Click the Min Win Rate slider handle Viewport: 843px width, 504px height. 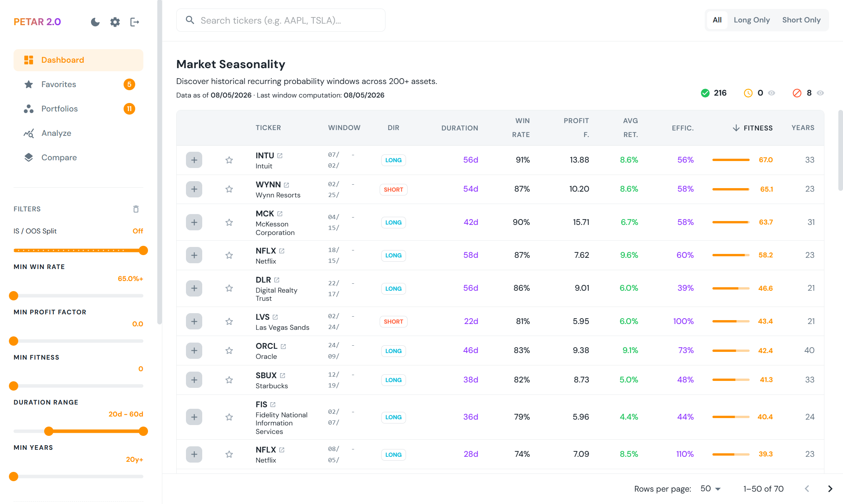point(14,296)
